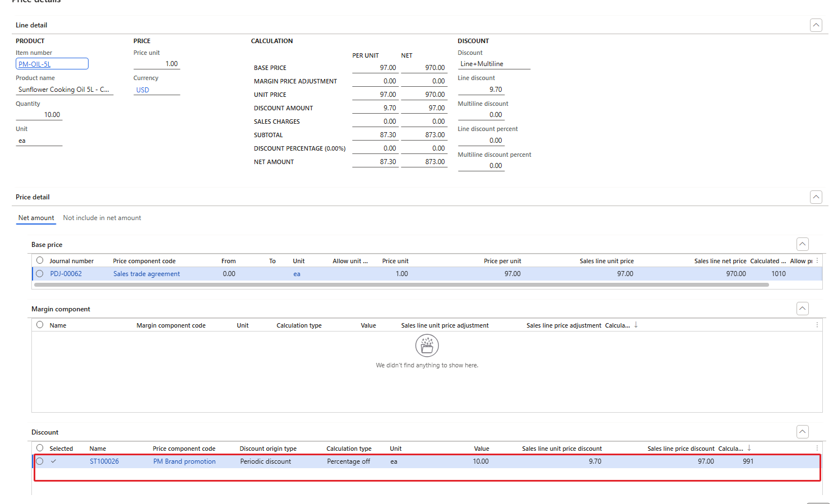838x504 pixels.
Task: Click the Journal number column header
Action: [72, 261]
